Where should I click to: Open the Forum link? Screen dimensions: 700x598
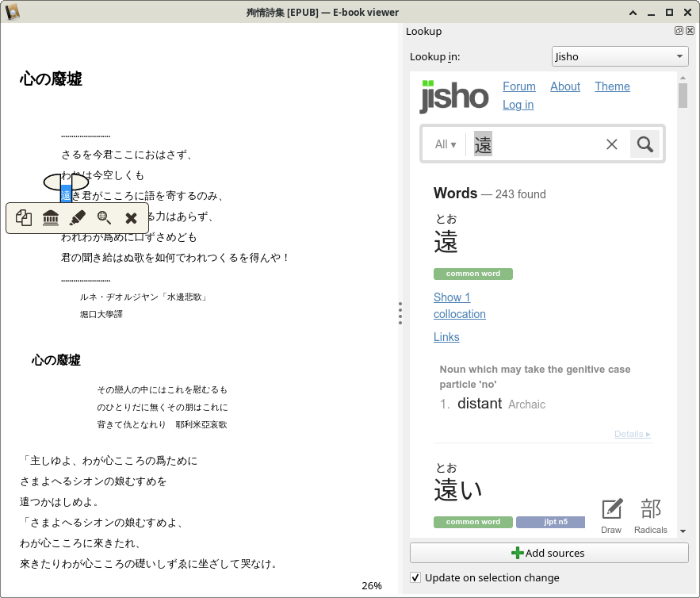[518, 86]
